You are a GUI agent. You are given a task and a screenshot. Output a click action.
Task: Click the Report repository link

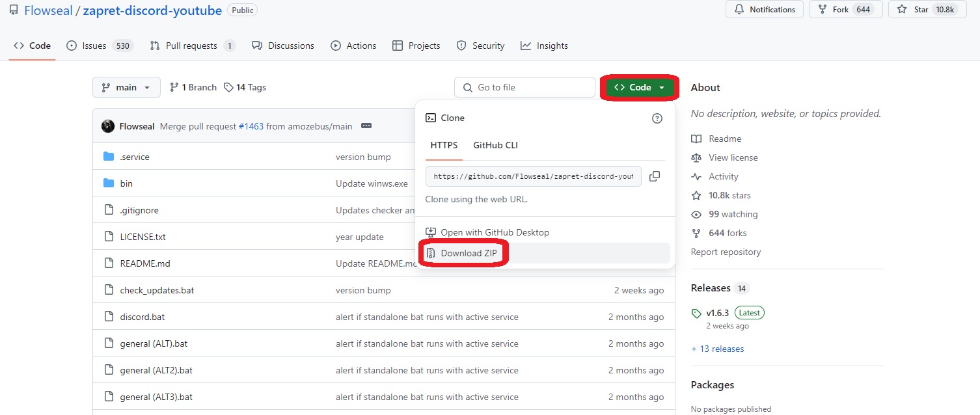[x=726, y=252]
